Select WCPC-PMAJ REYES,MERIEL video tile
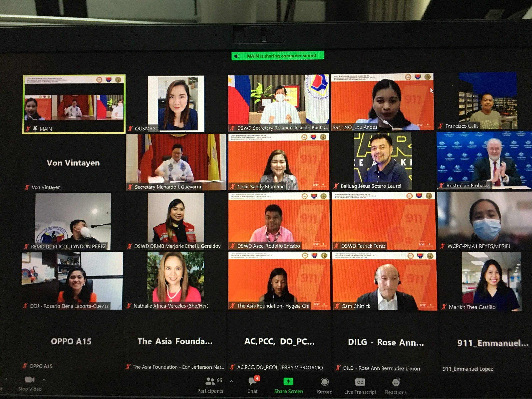 pyautogui.click(x=485, y=221)
